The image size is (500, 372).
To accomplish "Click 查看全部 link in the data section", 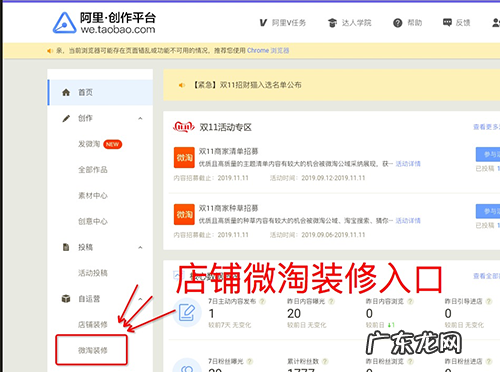I will click(486, 276).
